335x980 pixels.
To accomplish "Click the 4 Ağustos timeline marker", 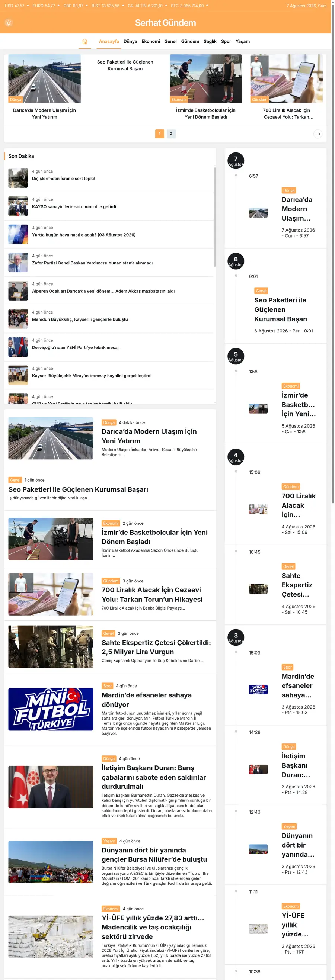I will 236,457.
